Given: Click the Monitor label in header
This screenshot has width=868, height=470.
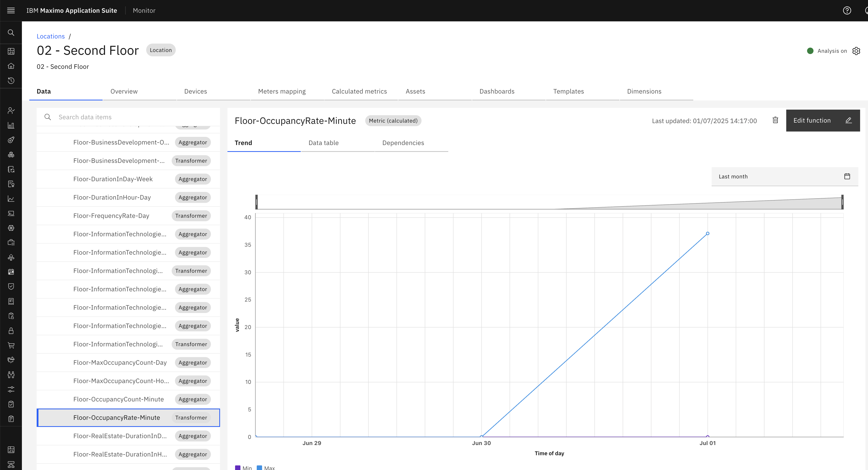Looking at the screenshot, I should 144,10.
